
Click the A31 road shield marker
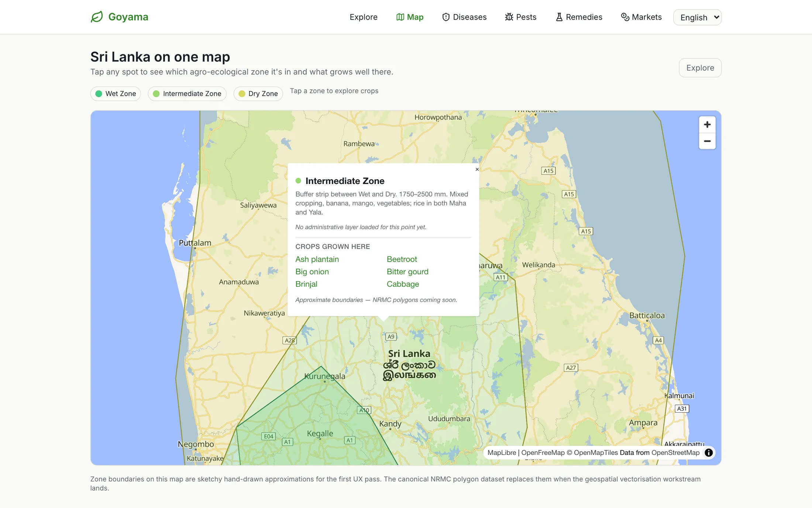[682, 409]
